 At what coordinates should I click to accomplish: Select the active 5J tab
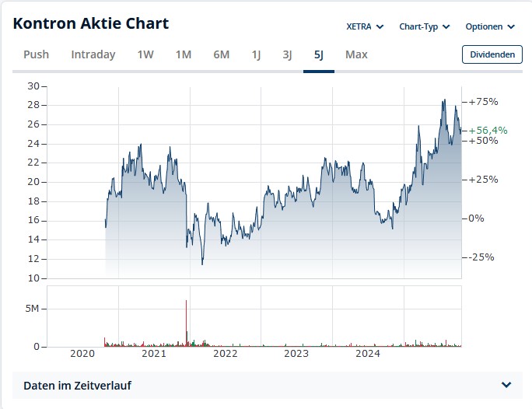[x=318, y=54]
